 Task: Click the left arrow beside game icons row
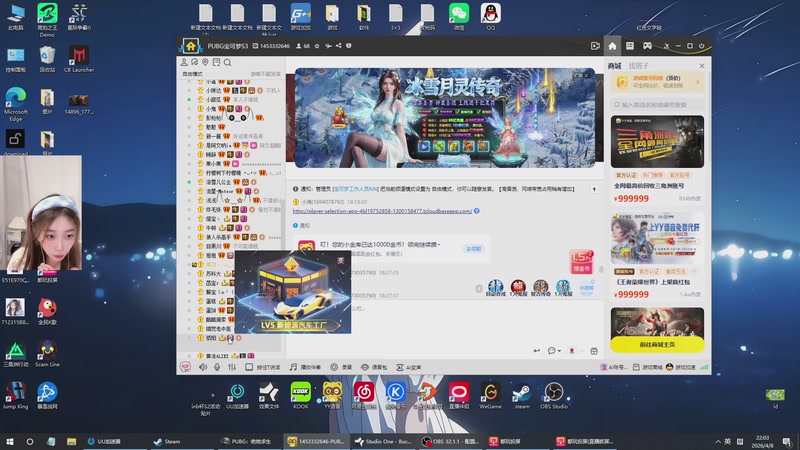[479, 289]
